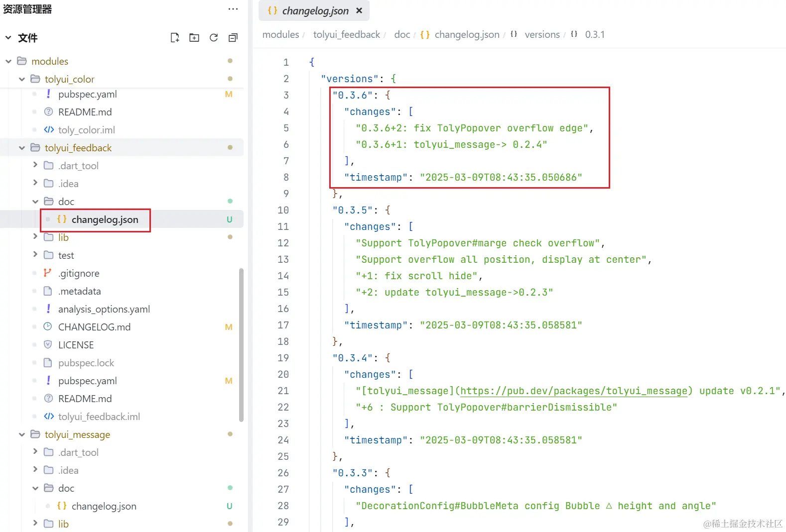
Task: Click the versions breadcrumb segment
Action: [x=542, y=34]
